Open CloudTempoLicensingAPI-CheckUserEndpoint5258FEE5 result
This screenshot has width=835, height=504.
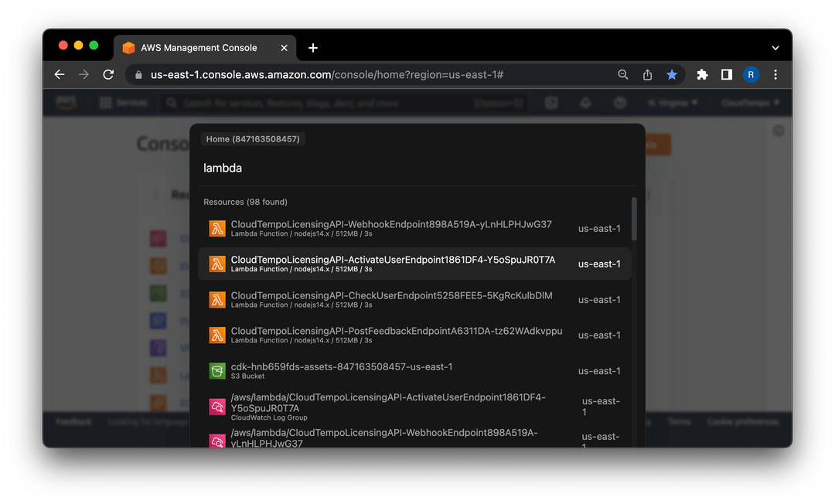[x=414, y=300]
